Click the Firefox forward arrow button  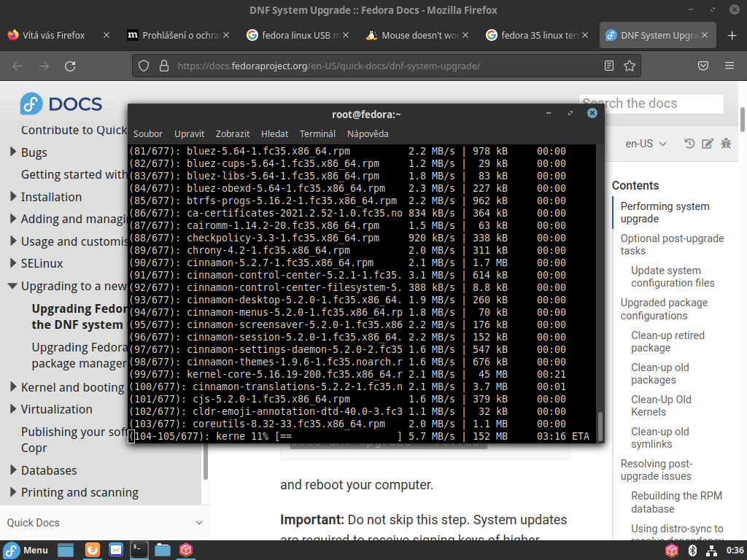[x=44, y=66]
